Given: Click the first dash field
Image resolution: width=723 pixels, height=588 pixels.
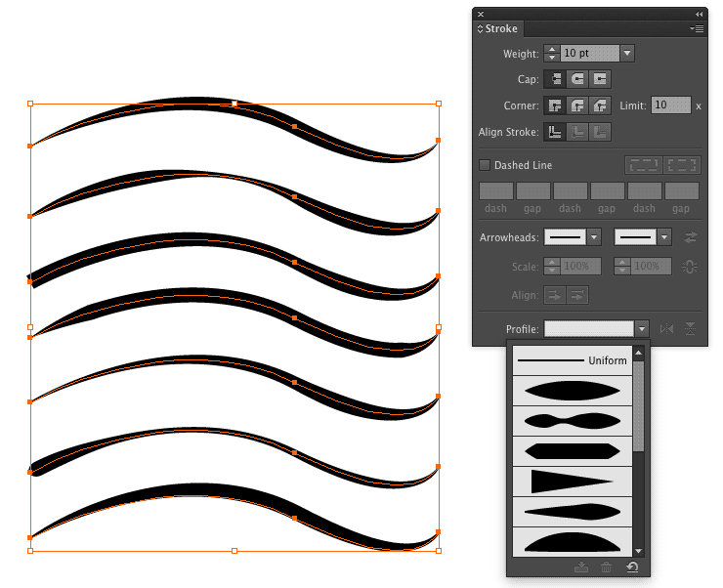Looking at the screenshot, I should point(496,190).
